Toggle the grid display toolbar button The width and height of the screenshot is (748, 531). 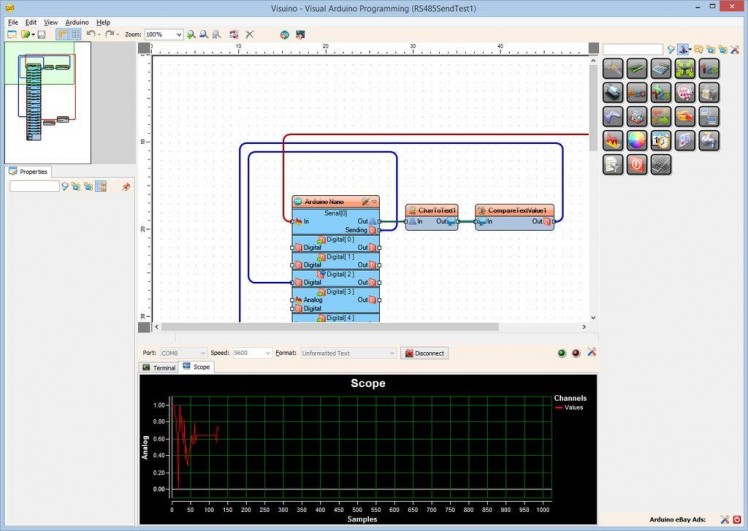(x=75, y=34)
